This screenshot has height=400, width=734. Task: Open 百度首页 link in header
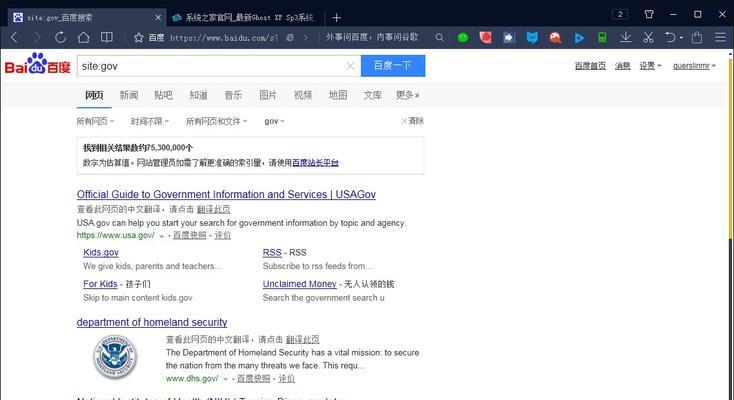pos(590,66)
